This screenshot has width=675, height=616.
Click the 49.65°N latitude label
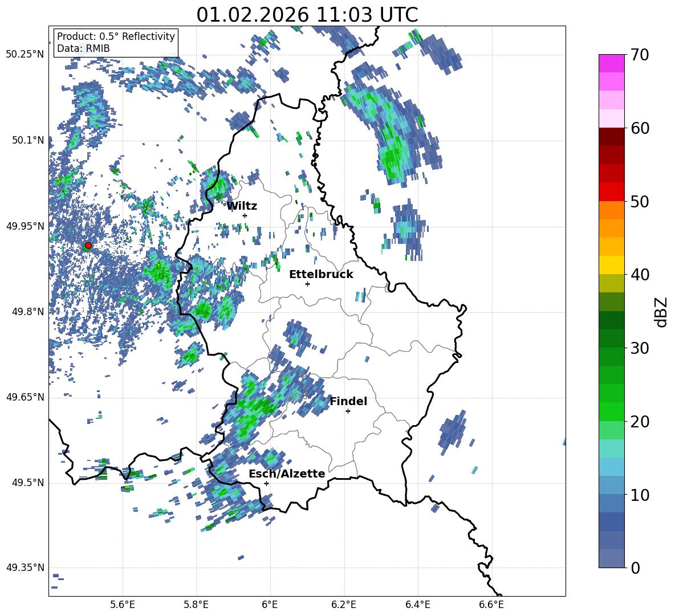[x=25, y=397]
